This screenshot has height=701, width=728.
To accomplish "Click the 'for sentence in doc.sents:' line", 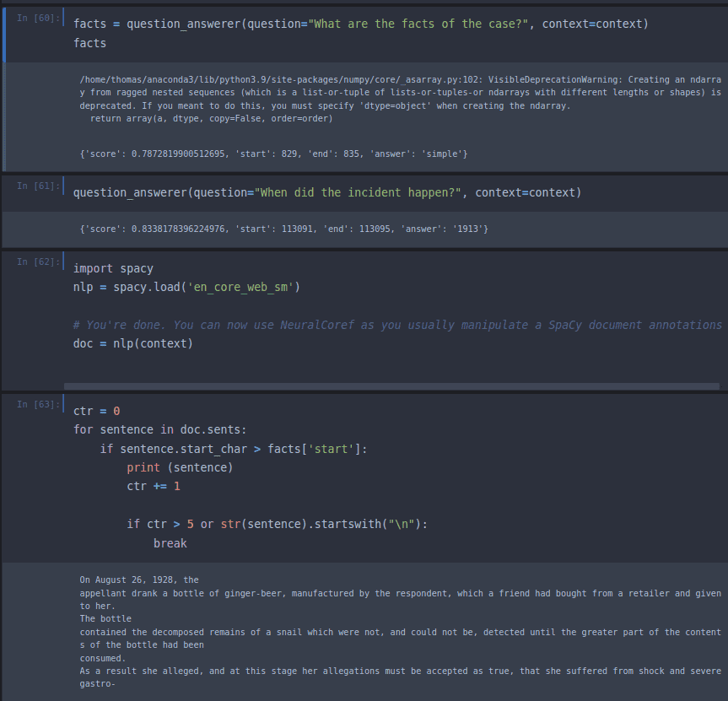I will point(159,430).
